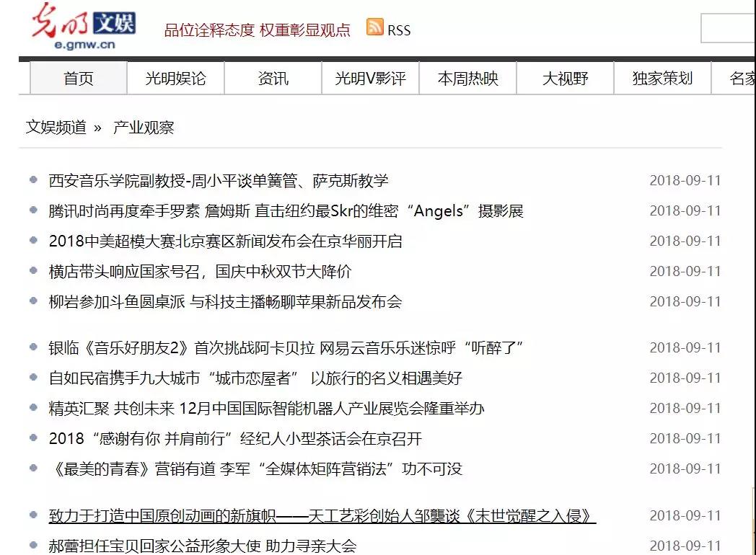Open the 大视野 nav tab
The image size is (756, 555).
[x=565, y=78]
